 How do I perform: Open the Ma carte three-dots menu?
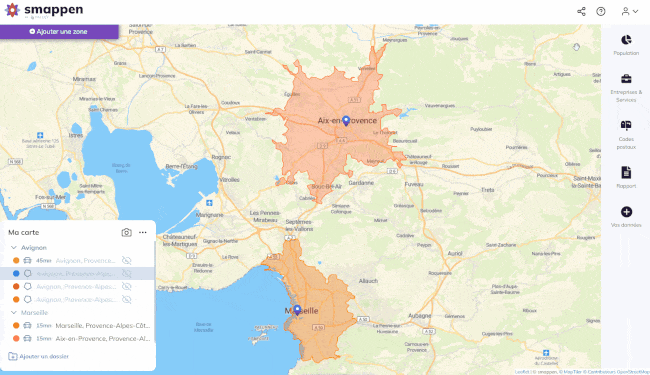[x=143, y=232]
